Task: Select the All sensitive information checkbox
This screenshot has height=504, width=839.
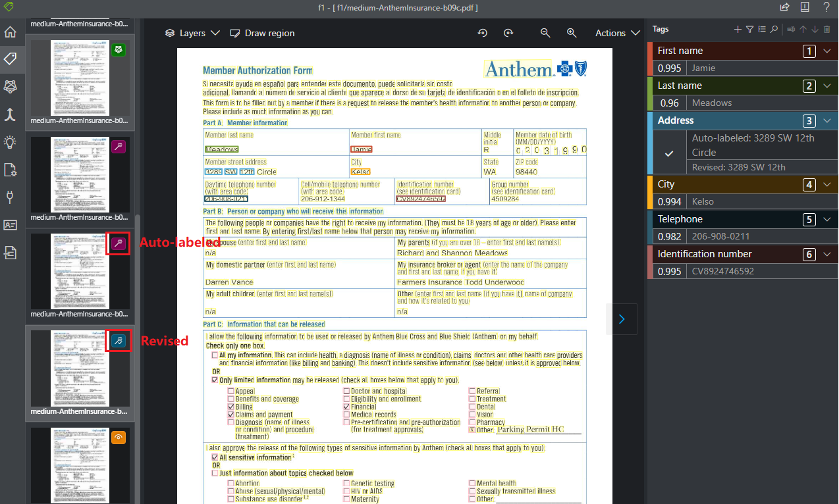Action: click(215, 457)
